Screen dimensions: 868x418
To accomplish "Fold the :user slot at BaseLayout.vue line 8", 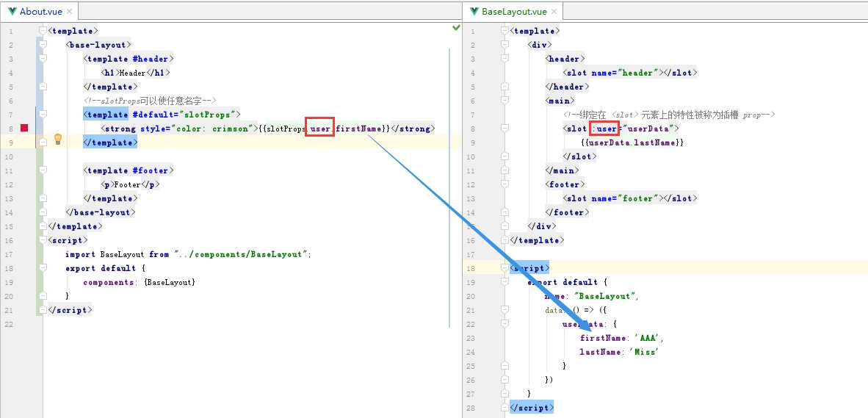I will 504,129.
